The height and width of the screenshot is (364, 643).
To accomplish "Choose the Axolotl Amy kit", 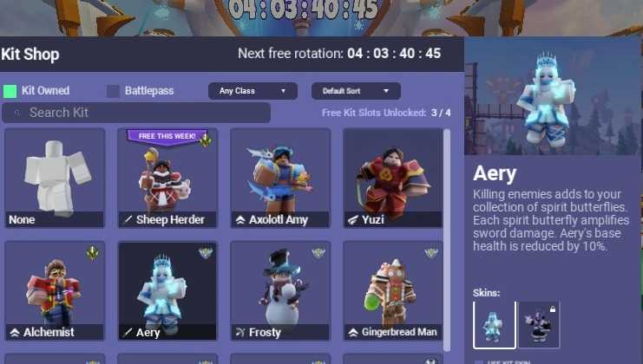I will 280,179.
